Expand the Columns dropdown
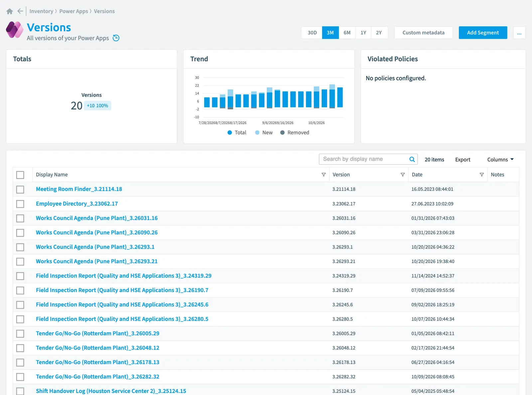 click(500, 159)
